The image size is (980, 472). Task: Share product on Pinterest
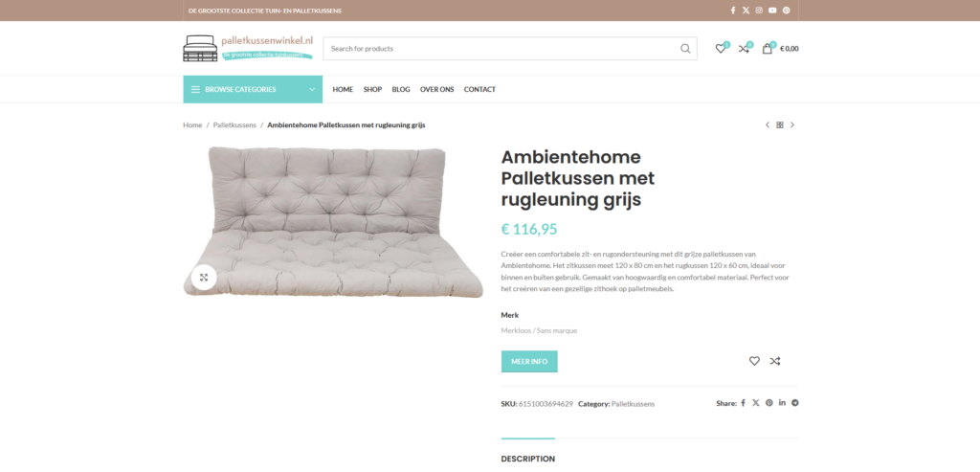tap(768, 403)
